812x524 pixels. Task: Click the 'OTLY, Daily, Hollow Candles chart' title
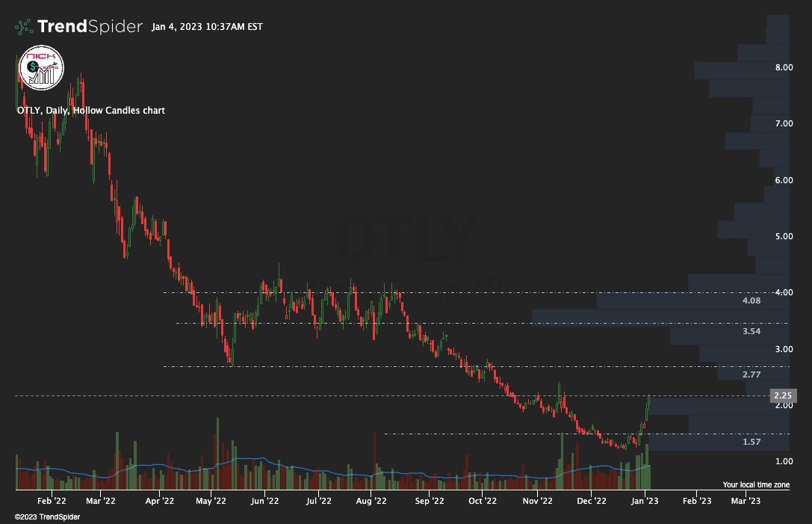pos(91,111)
